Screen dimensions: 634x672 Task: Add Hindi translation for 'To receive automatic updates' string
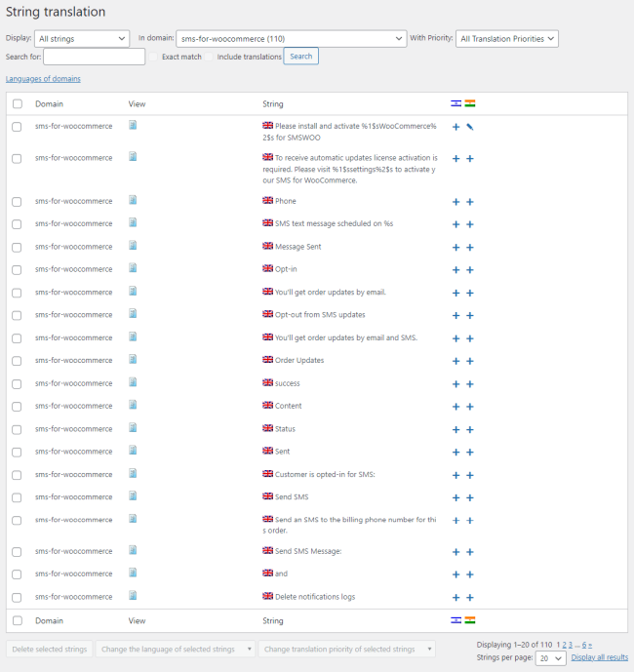click(x=470, y=159)
